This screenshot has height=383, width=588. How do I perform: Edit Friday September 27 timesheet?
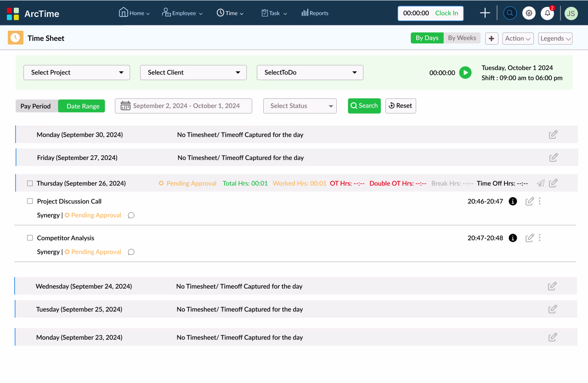pyautogui.click(x=554, y=158)
